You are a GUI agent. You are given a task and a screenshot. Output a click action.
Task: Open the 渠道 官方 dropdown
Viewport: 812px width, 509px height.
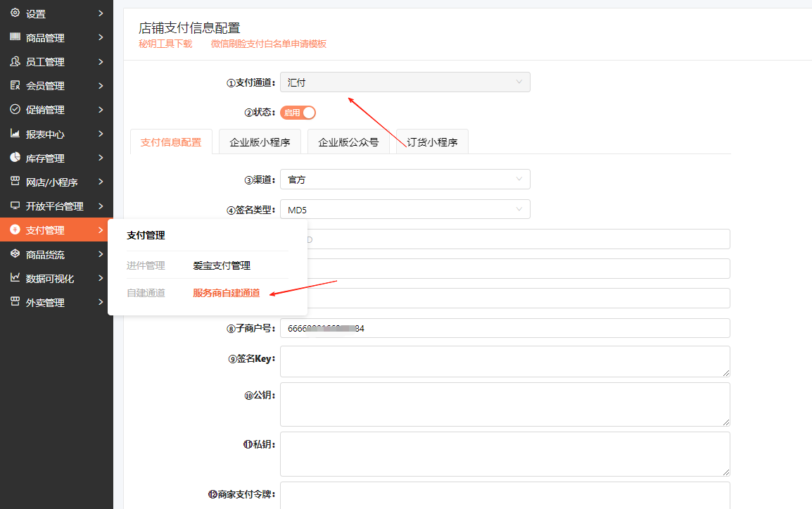click(x=405, y=180)
